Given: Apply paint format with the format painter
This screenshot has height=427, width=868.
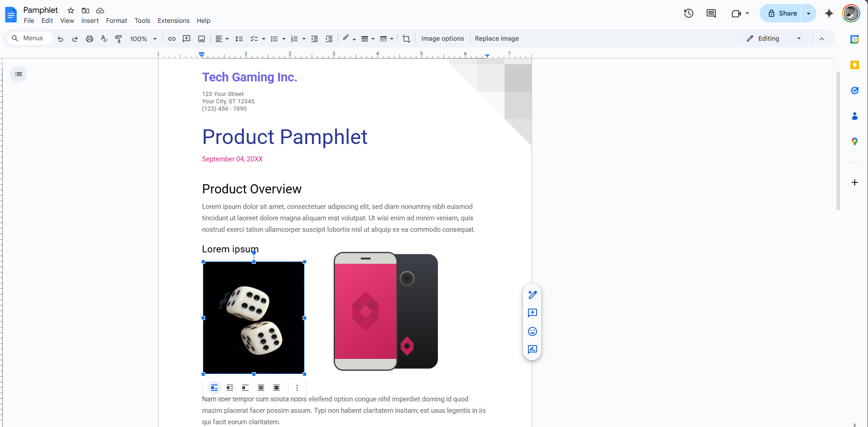Looking at the screenshot, I should tap(118, 38).
